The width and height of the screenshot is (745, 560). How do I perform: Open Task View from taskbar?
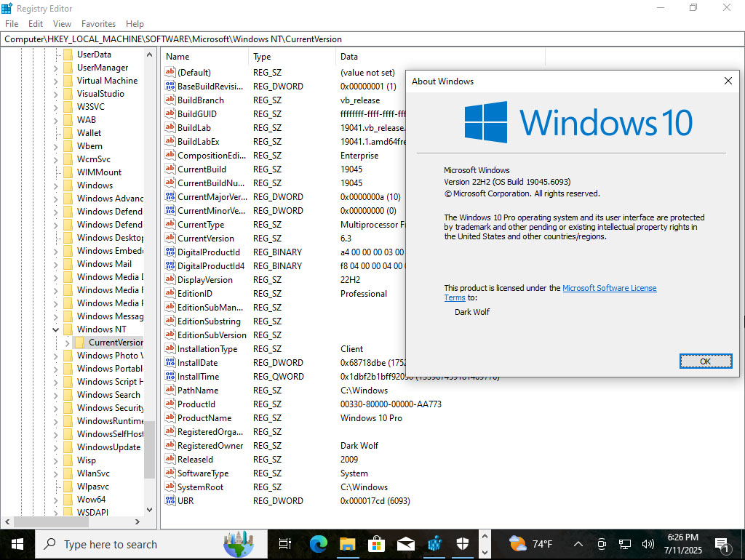click(285, 544)
